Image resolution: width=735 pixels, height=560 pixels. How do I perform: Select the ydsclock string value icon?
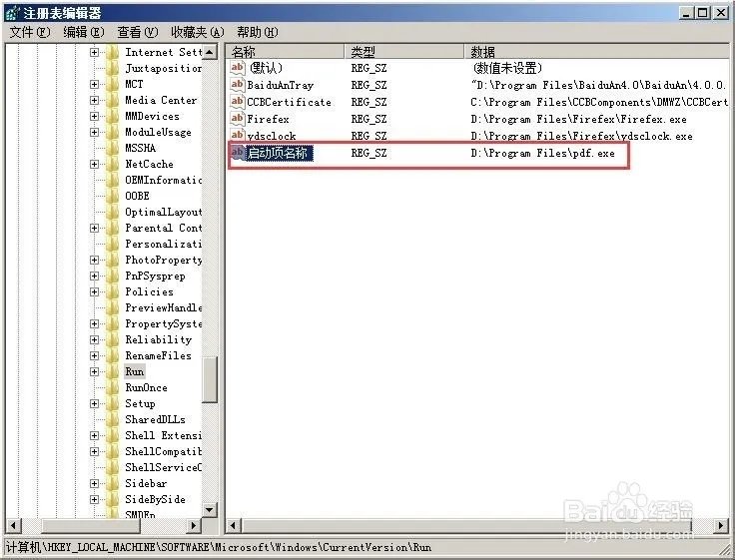238,136
